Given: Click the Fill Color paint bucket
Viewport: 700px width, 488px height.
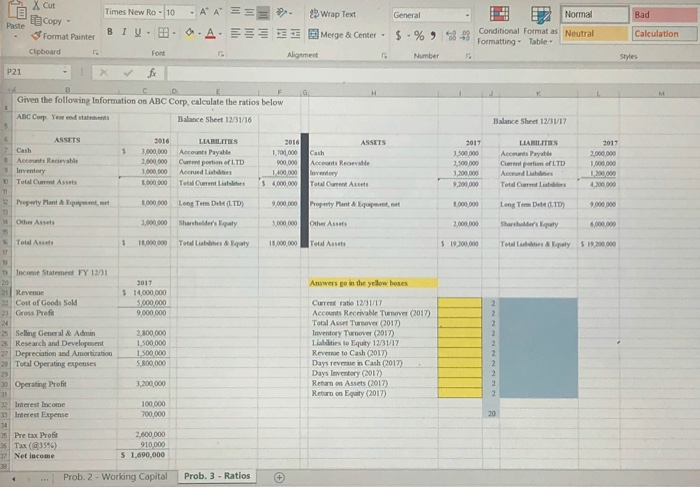Looking at the screenshot, I should 190,33.
